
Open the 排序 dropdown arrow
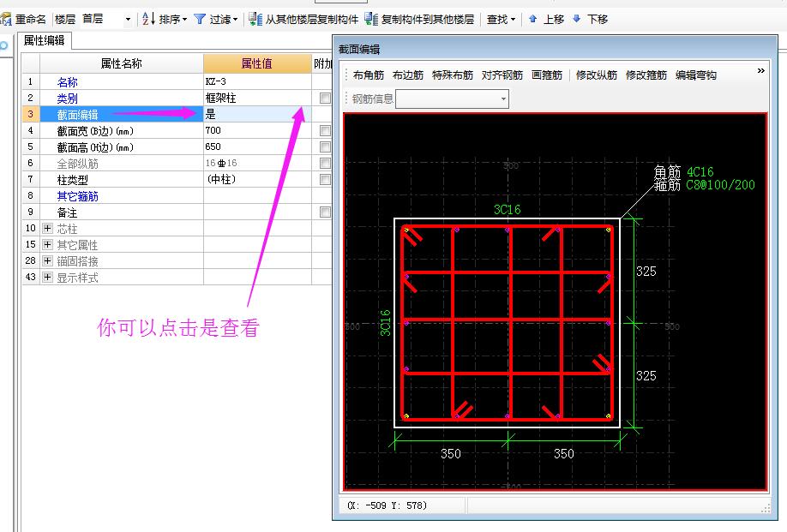[x=184, y=20]
